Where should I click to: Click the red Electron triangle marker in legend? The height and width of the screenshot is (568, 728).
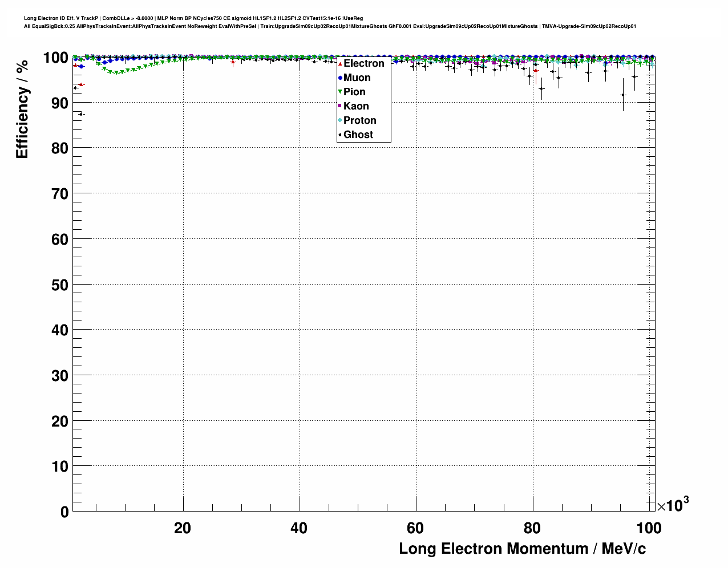(x=340, y=63)
